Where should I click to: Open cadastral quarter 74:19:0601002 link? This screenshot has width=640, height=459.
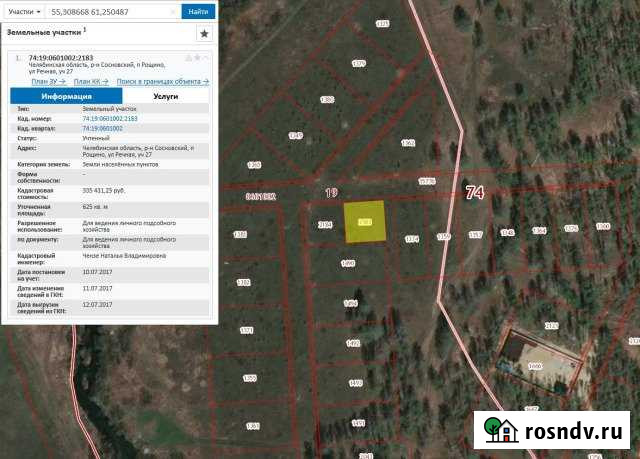click(x=102, y=129)
